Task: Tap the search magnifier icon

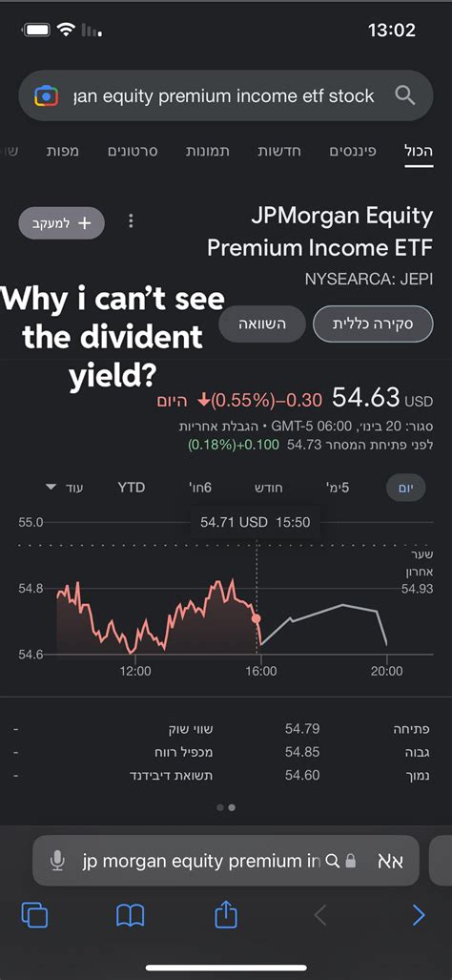Action: tap(405, 95)
